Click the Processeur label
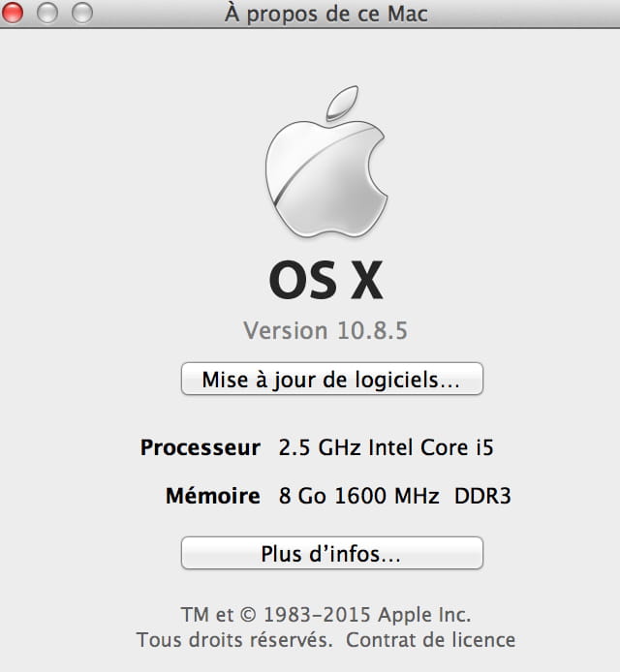 click(x=201, y=448)
